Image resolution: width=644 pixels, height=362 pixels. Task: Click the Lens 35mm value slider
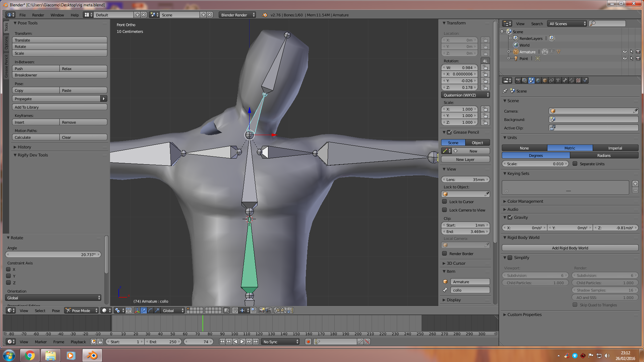point(465,180)
